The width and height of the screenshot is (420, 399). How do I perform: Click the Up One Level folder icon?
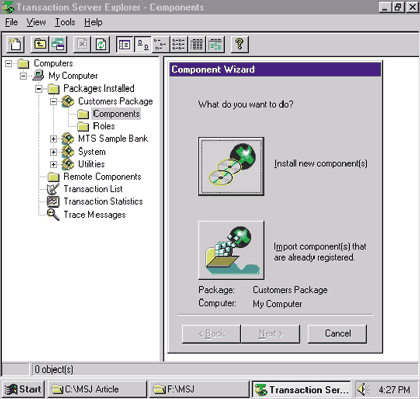[40, 44]
